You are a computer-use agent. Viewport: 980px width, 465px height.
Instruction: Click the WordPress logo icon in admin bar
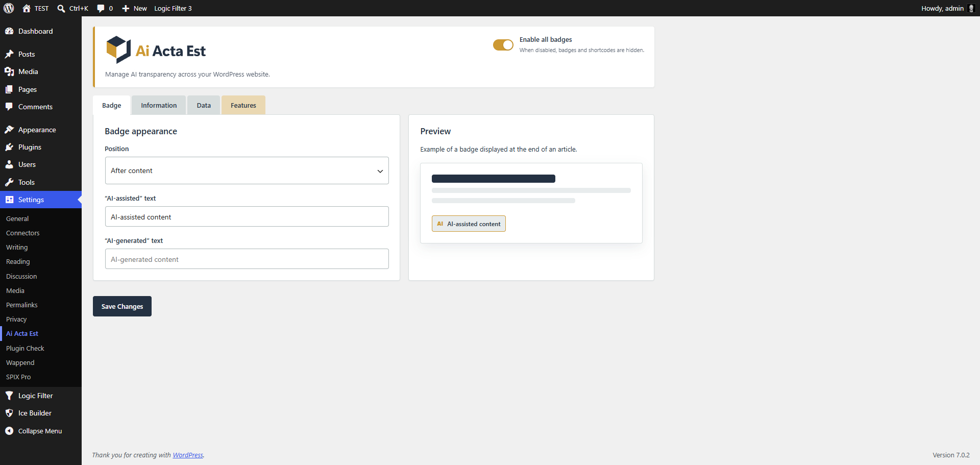coord(9,8)
